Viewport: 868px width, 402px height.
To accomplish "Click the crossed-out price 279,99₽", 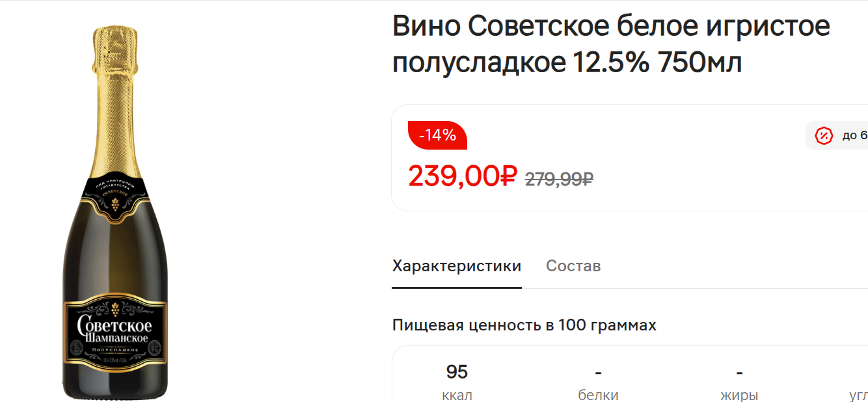I will [559, 179].
